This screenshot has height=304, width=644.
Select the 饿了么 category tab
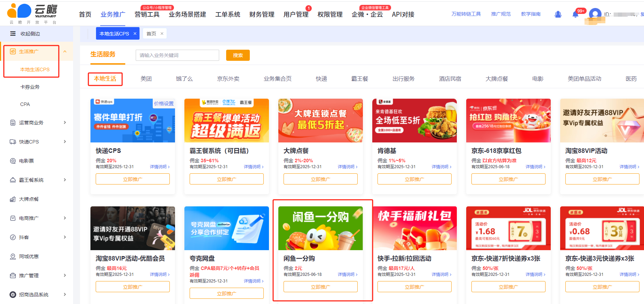tap(184, 79)
